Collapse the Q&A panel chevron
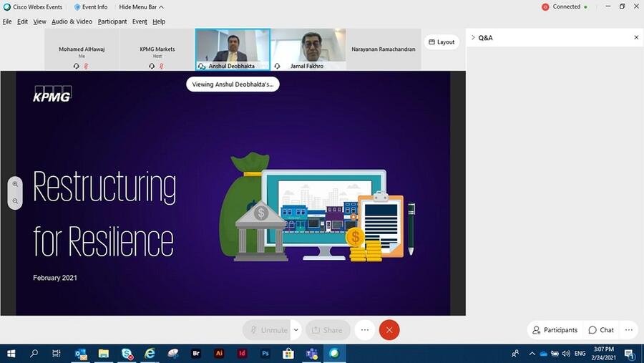The height and width of the screenshot is (363, 644). (x=473, y=37)
